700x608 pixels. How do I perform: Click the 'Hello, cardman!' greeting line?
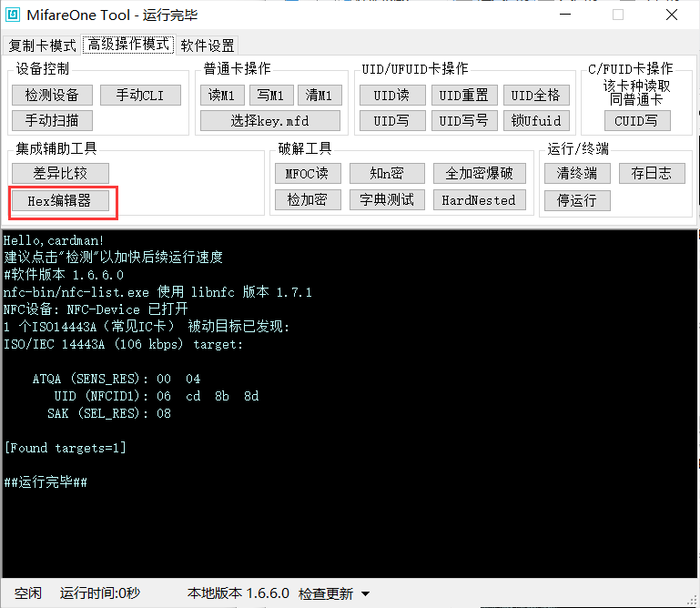(x=54, y=240)
